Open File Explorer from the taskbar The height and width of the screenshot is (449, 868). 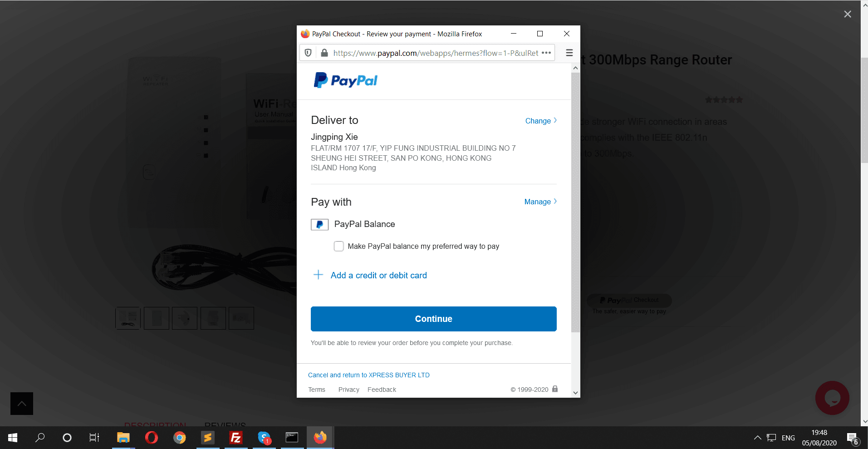[x=123, y=438]
